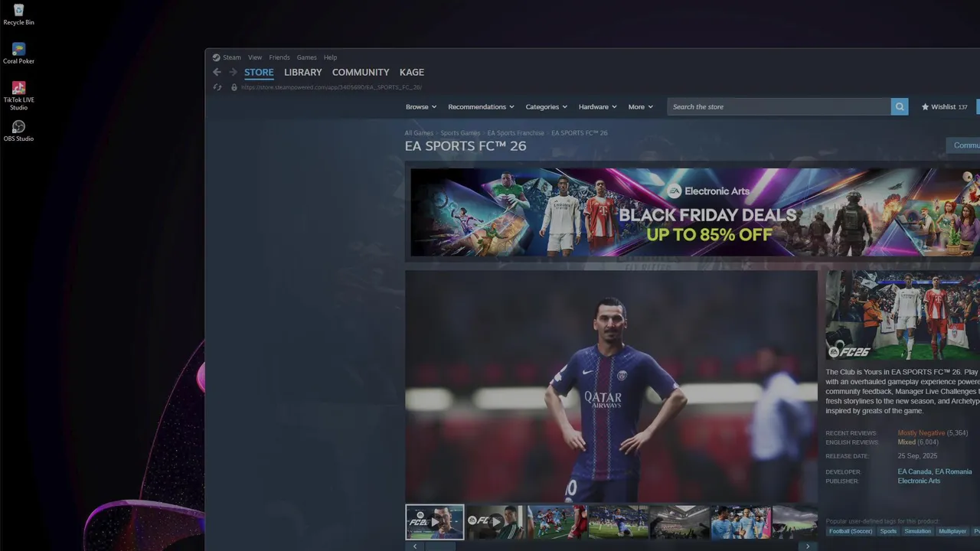980x551 pixels.
Task: Switch to the COMMUNITY tab
Action: coord(361,72)
